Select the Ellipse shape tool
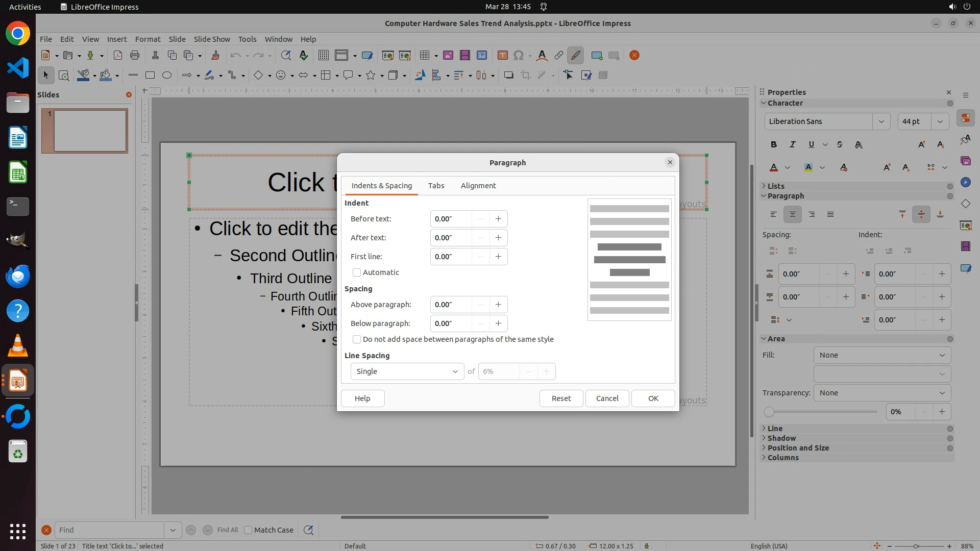This screenshot has width=980, height=551. [x=167, y=76]
